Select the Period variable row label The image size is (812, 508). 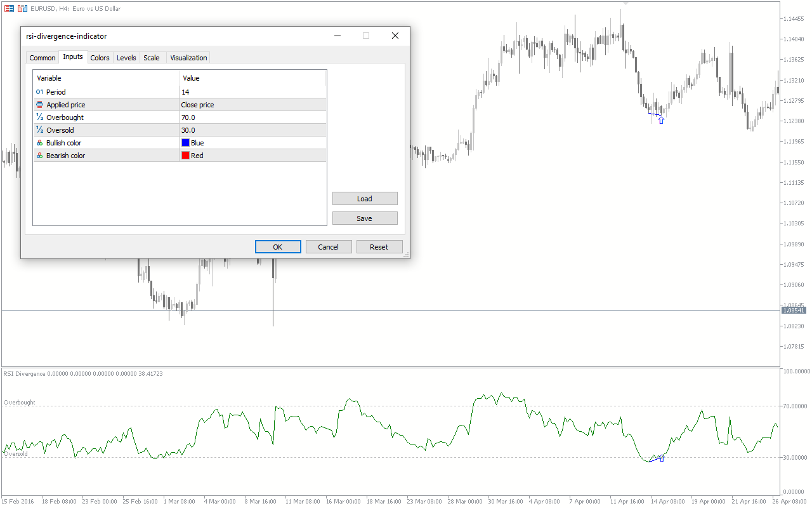(x=56, y=92)
